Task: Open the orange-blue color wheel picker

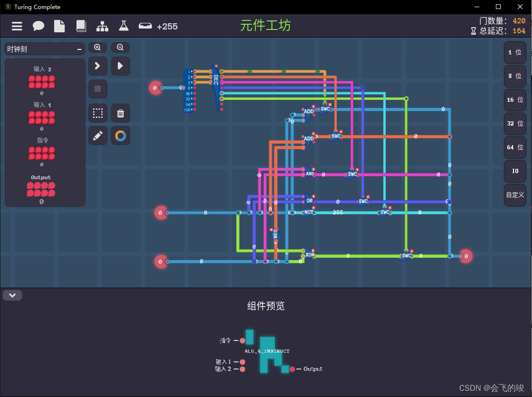Action: pos(120,136)
